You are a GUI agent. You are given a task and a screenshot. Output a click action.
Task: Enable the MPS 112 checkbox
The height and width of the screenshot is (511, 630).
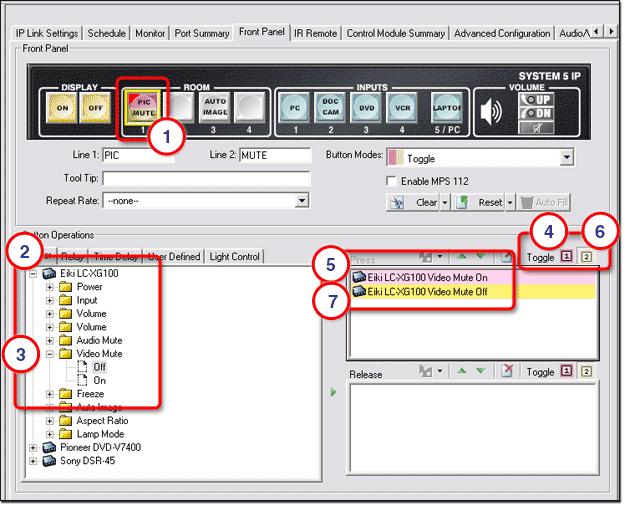coord(392,180)
